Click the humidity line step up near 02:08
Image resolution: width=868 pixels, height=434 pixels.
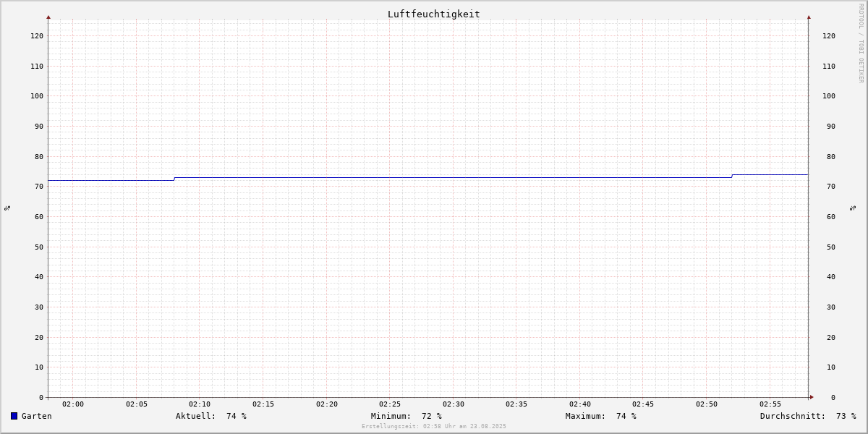(174, 179)
